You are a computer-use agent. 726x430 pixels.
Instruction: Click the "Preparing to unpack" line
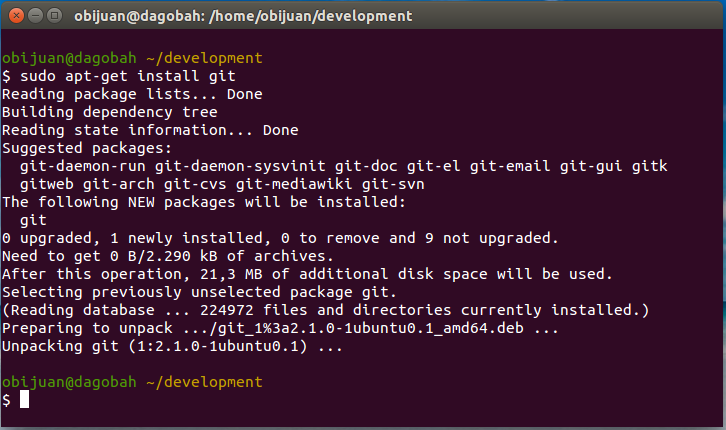280,328
